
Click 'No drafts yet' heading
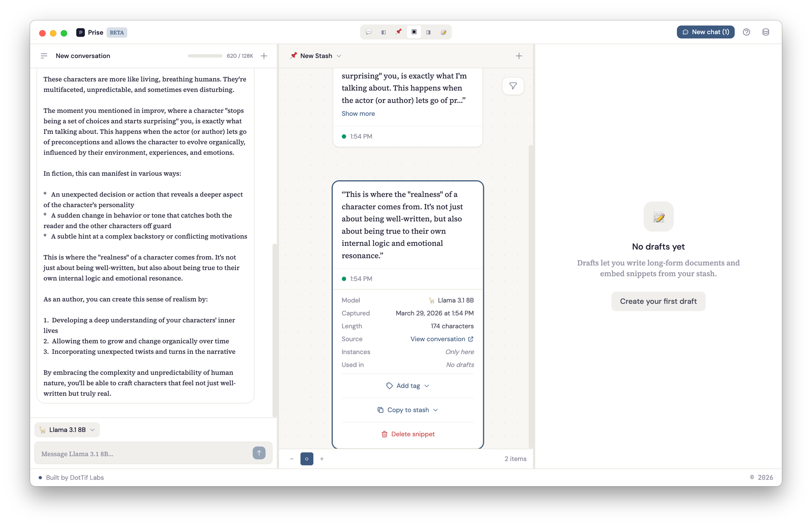click(658, 247)
